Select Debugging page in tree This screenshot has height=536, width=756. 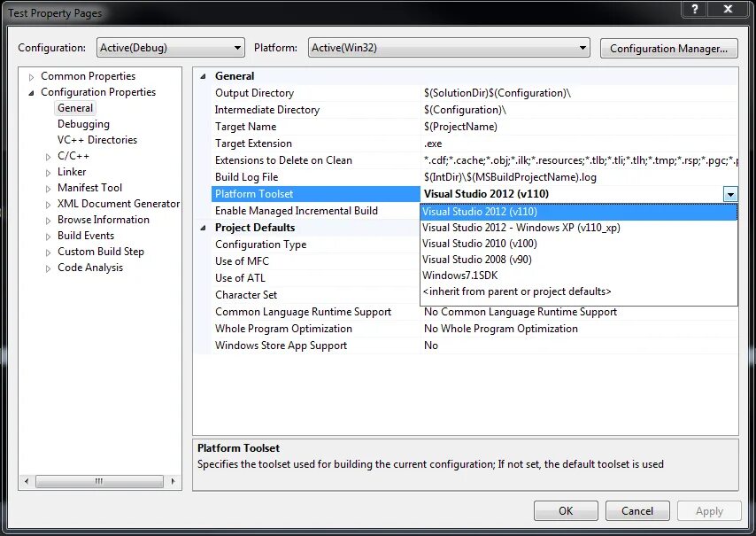83,124
